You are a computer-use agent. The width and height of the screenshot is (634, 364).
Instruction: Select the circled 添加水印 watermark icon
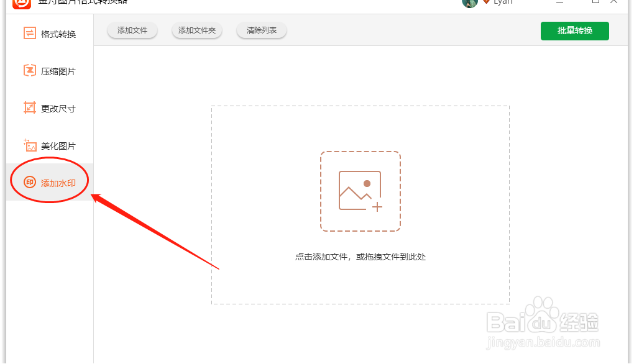click(x=29, y=181)
